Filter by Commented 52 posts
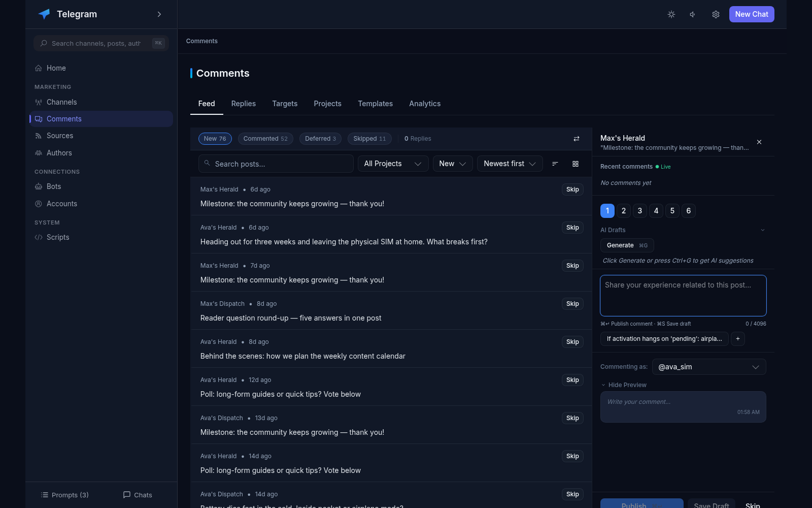The height and width of the screenshot is (508, 812). tap(265, 139)
